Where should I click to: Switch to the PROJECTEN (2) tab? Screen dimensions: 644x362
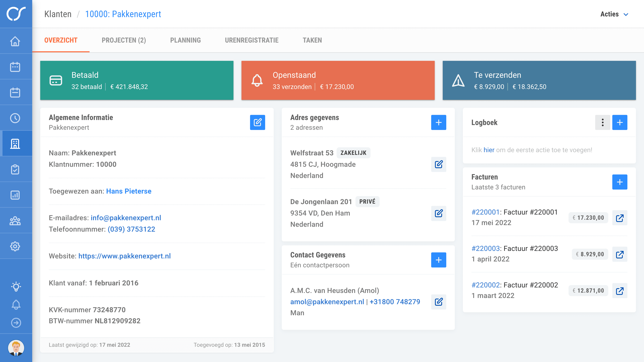point(124,40)
